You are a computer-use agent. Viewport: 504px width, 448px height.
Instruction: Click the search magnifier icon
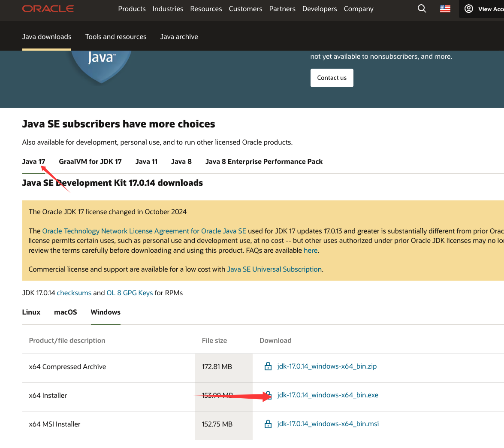422,9
